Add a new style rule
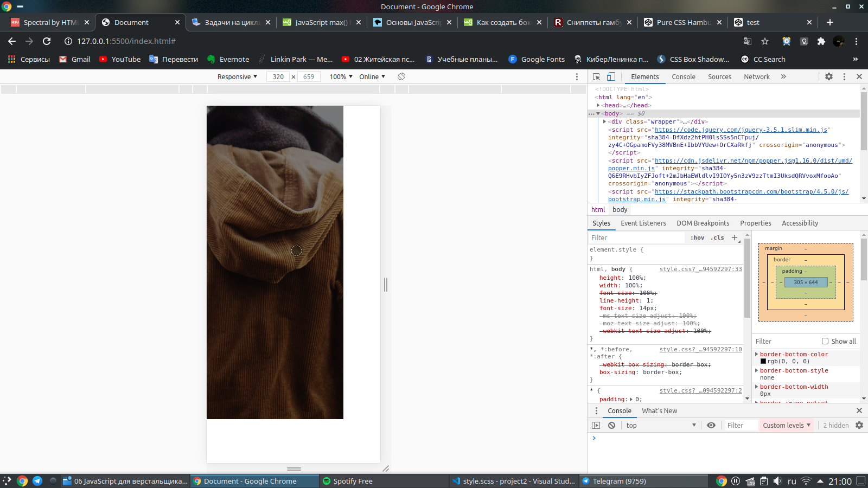Viewport: 868px width, 488px height. [735, 237]
